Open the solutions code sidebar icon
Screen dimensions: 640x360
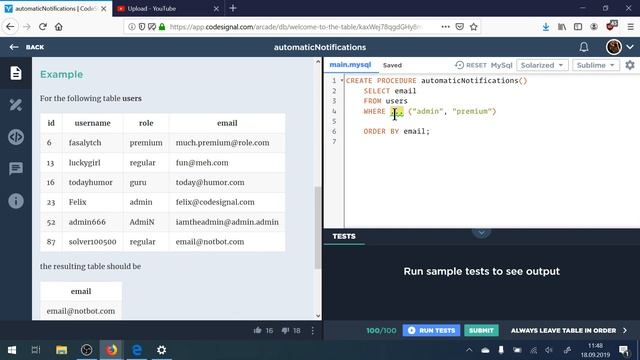16,137
